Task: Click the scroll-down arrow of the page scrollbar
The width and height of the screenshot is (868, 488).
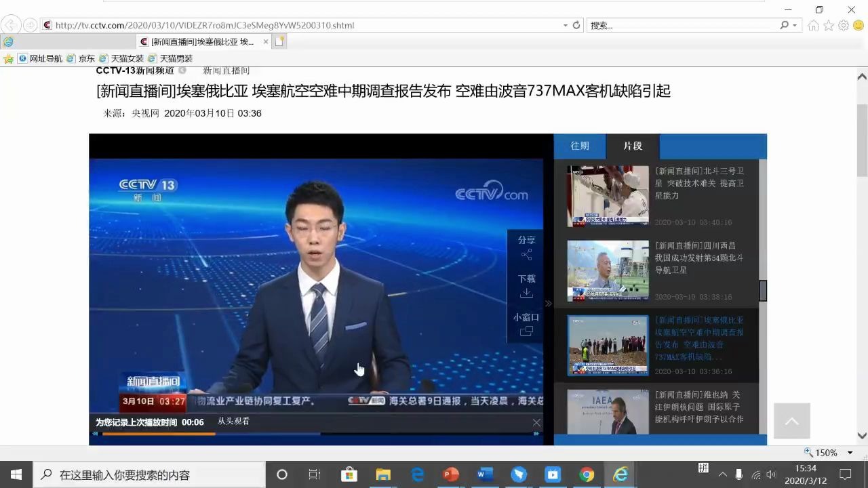Action: 862,436
